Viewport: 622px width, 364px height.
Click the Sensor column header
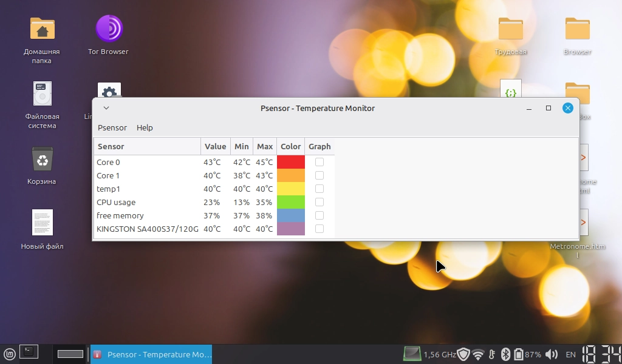coord(148,147)
